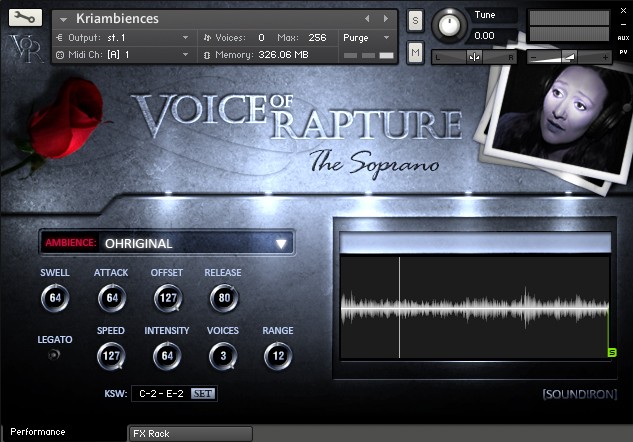Viewport: 633px width, 442px height.
Task: Toggle the Legato switch
Action: pyautogui.click(x=54, y=355)
